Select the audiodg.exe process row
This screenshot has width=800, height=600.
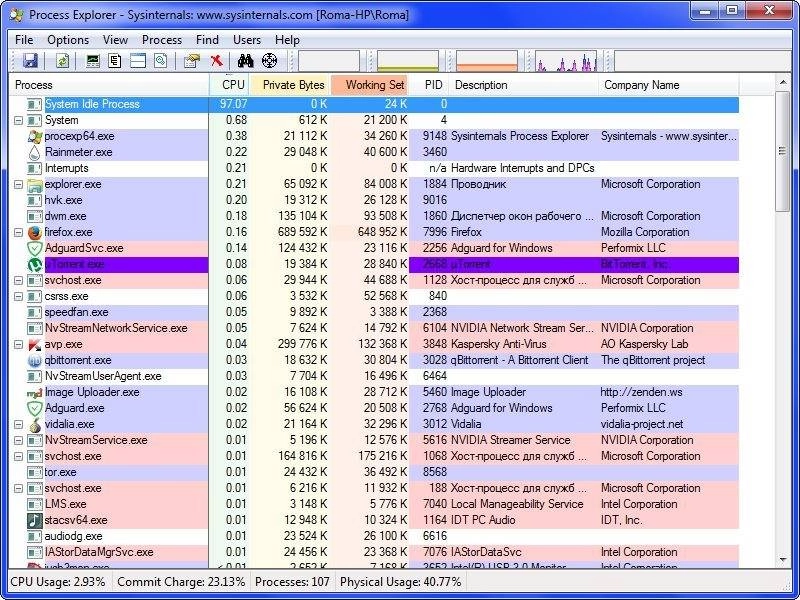coord(374,536)
